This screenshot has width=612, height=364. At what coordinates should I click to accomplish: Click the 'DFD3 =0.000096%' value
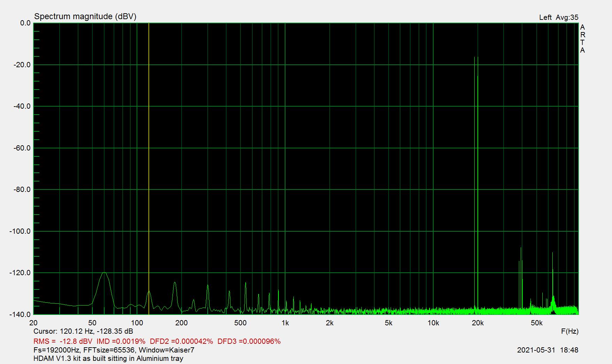pyautogui.click(x=249, y=341)
